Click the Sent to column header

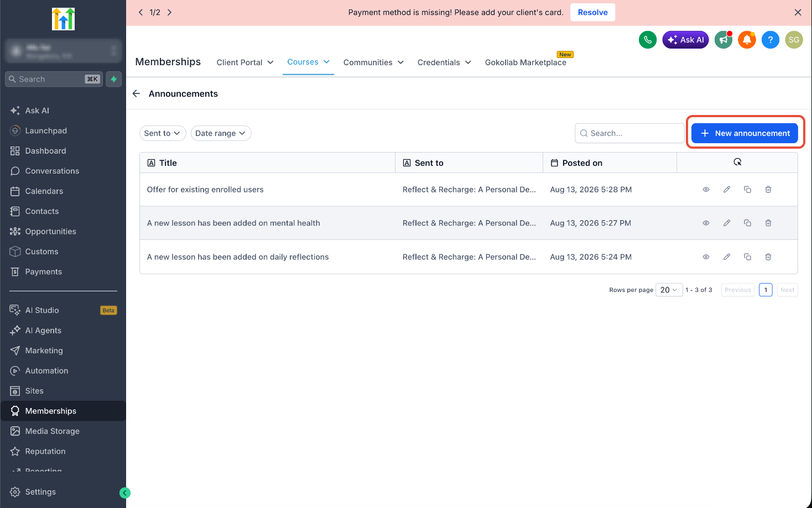click(x=469, y=163)
